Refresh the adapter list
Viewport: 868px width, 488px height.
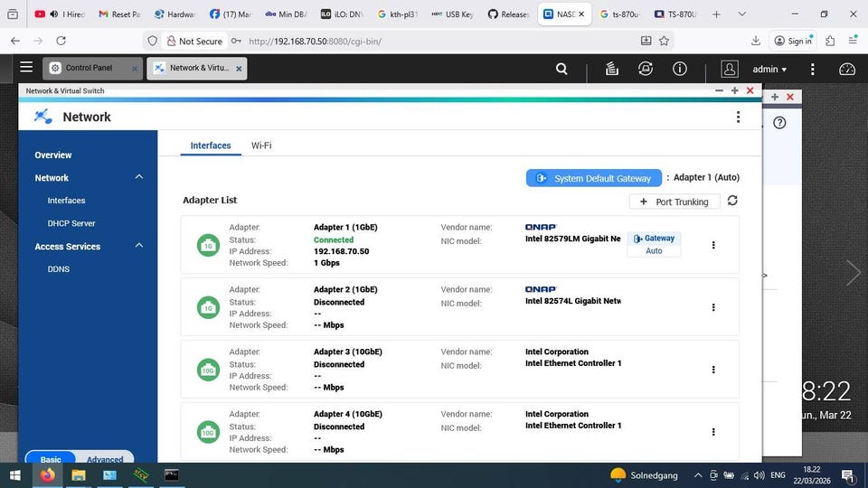tap(732, 201)
